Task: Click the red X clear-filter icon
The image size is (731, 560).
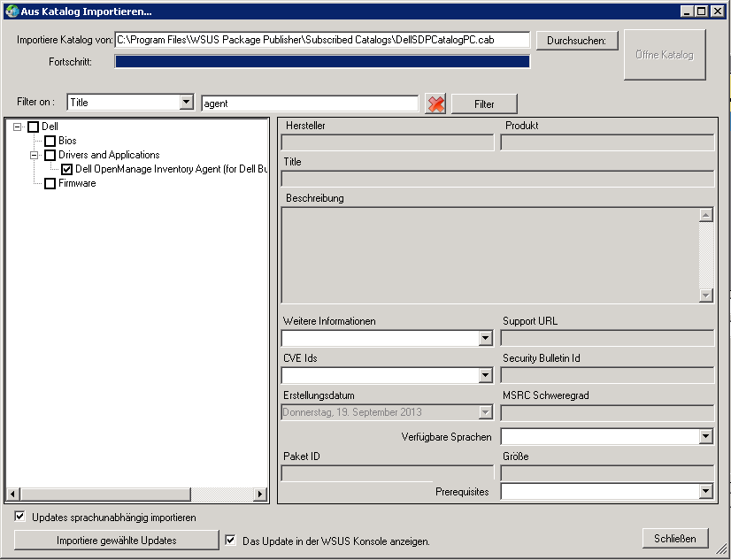Action: [x=435, y=104]
